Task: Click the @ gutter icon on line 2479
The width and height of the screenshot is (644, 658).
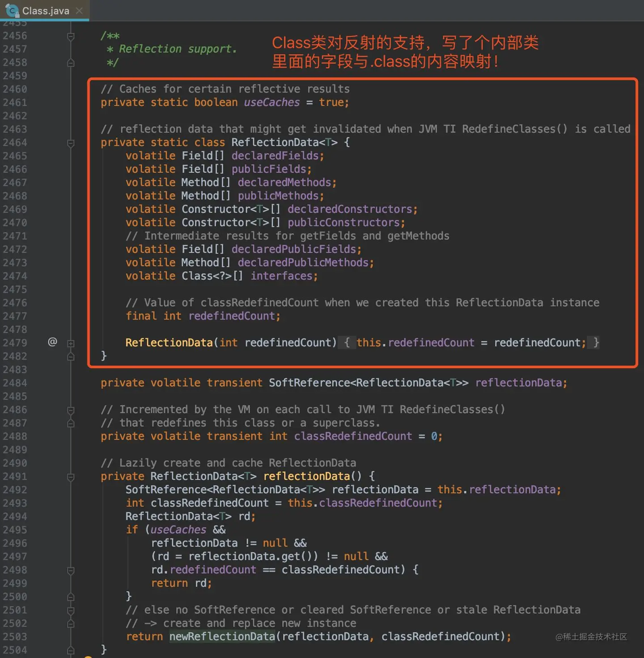Action: (x=52, y=342)
